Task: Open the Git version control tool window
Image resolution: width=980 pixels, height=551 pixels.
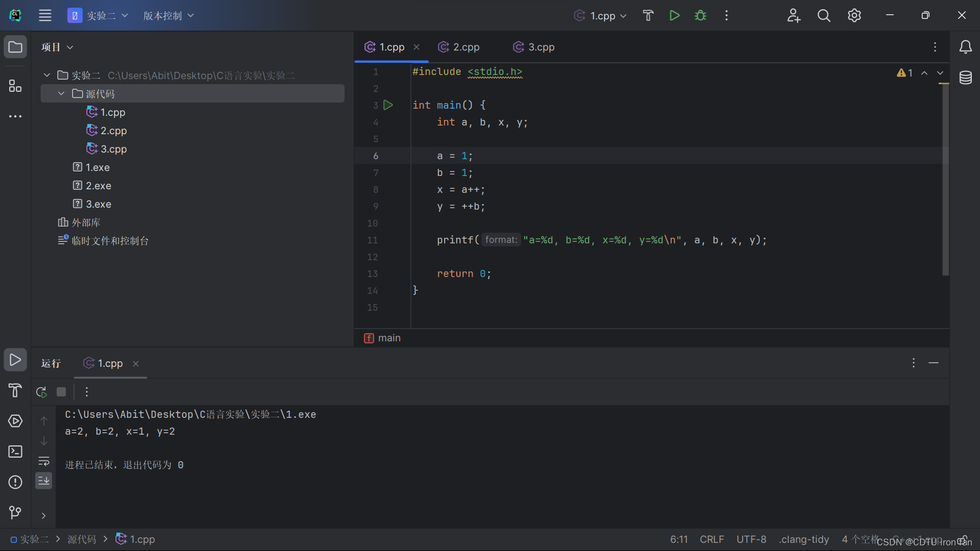Action: [15, 512]
